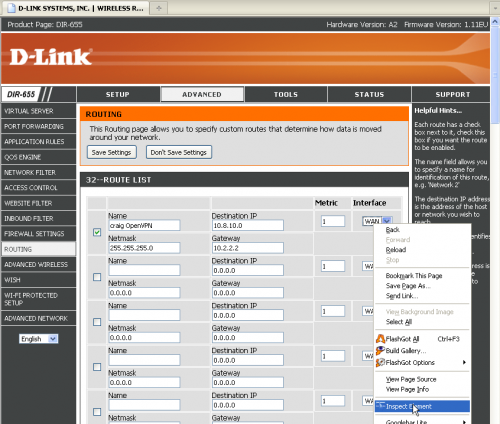Click Inspect Element menu entry
Image resolution: width=500 pixels, height=424 pixels.
tap(422, 406)
